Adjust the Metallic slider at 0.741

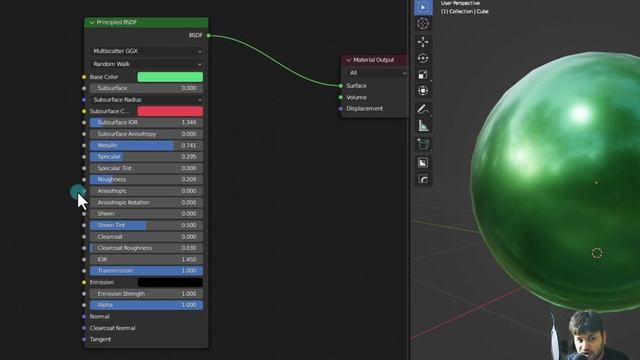tap(146, 145)
